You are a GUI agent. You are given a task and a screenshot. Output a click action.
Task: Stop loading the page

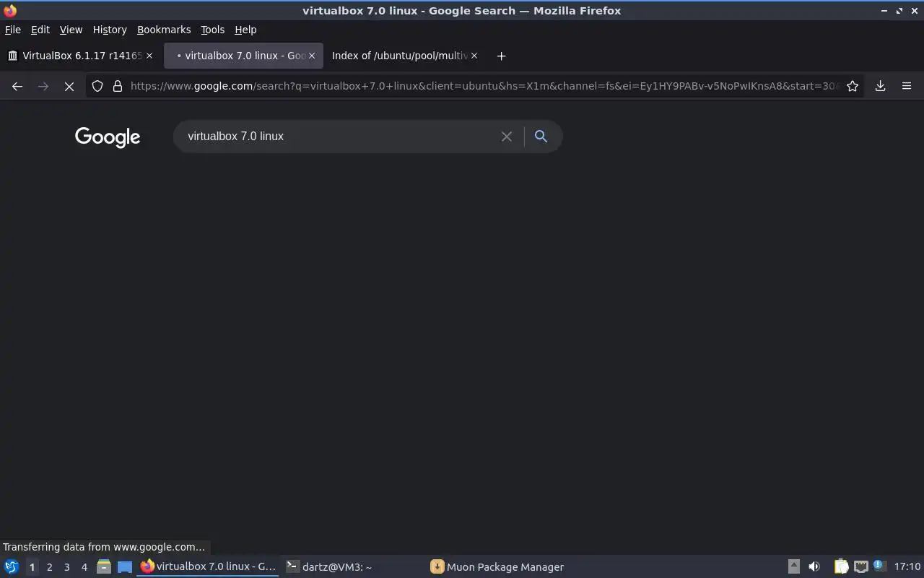point(69,86)
